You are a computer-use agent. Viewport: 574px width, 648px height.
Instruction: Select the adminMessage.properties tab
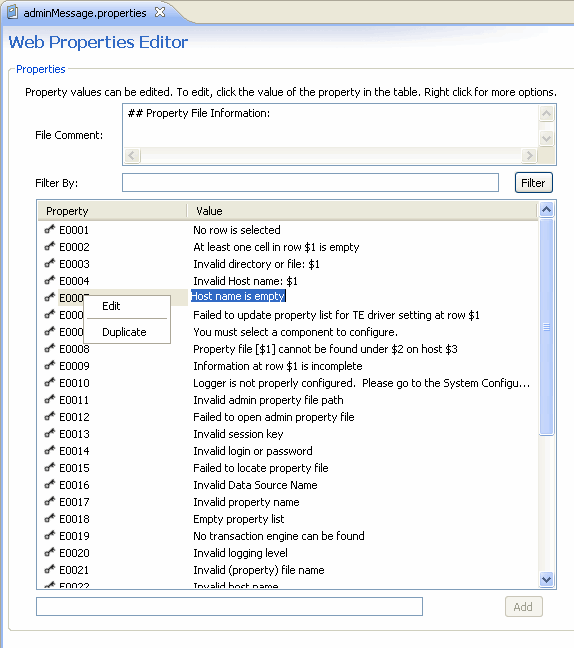pos(85,13)
